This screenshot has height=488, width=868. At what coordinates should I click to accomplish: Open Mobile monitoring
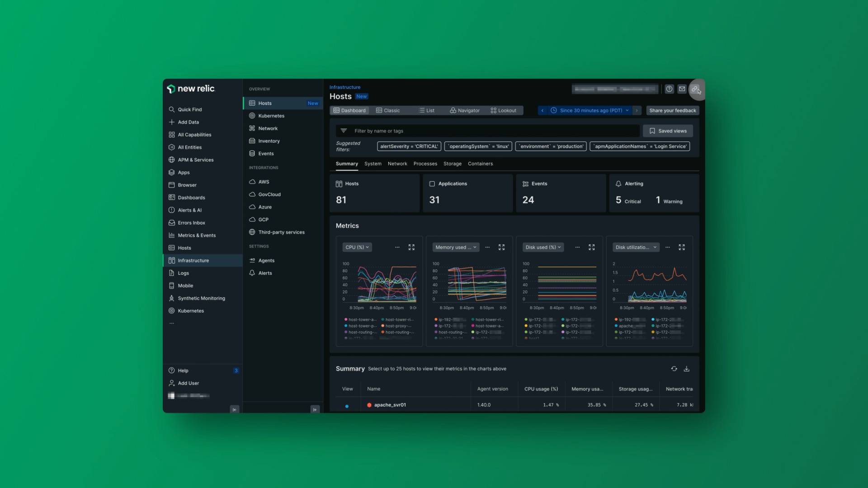(185, 286)
